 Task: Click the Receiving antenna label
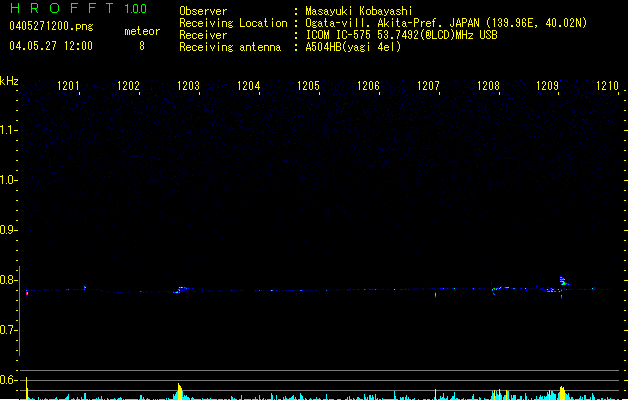[230, 47]
